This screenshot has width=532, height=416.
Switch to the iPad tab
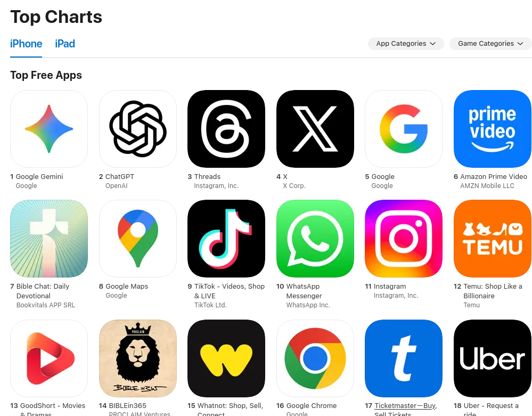point(65,44)
